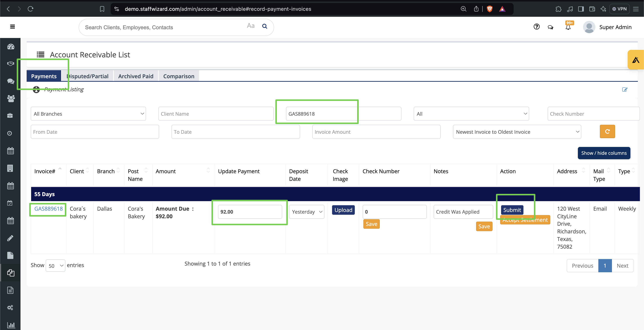Click the Update Payment 92.00 field
The image size is (644, 330).
(x=250, y=212)
